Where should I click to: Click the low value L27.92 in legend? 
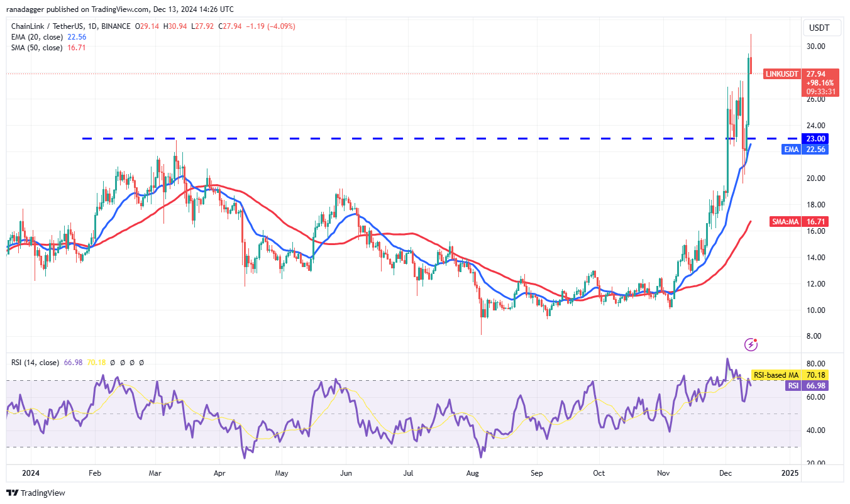click(202, 26)
